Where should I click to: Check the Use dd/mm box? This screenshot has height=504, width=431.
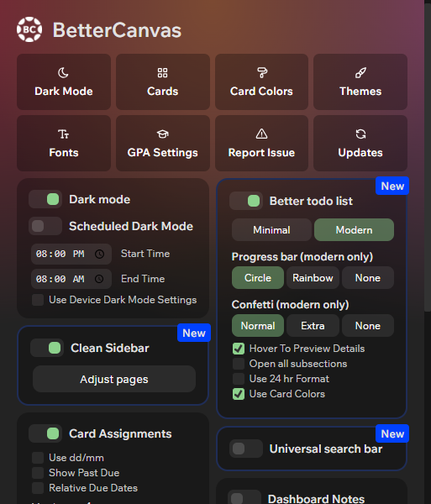point(38,458)
